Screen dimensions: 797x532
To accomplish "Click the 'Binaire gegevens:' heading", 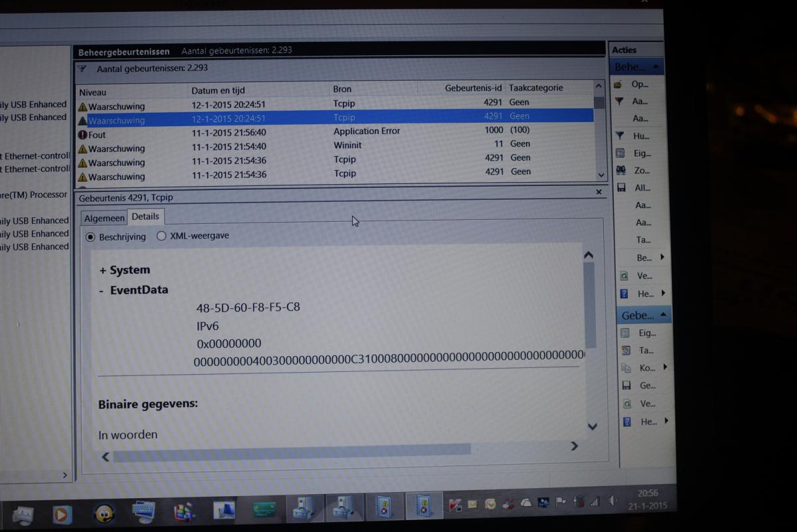I will [x=148, y=404].
